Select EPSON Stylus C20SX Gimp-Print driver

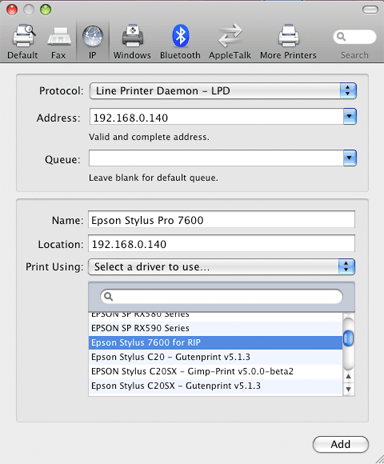point(215,371)
